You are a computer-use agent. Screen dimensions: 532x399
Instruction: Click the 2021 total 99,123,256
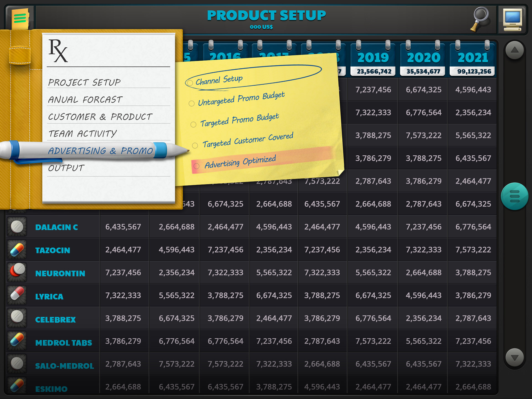474,71
